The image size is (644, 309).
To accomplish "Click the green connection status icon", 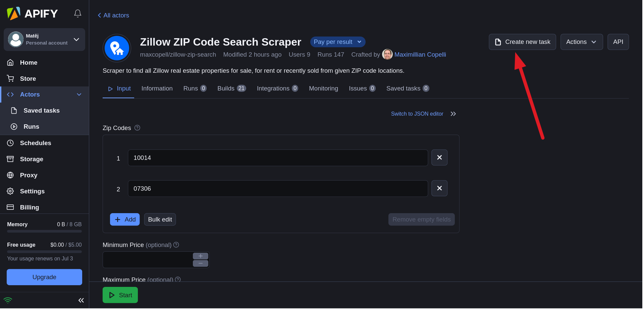I will point(8,301).
